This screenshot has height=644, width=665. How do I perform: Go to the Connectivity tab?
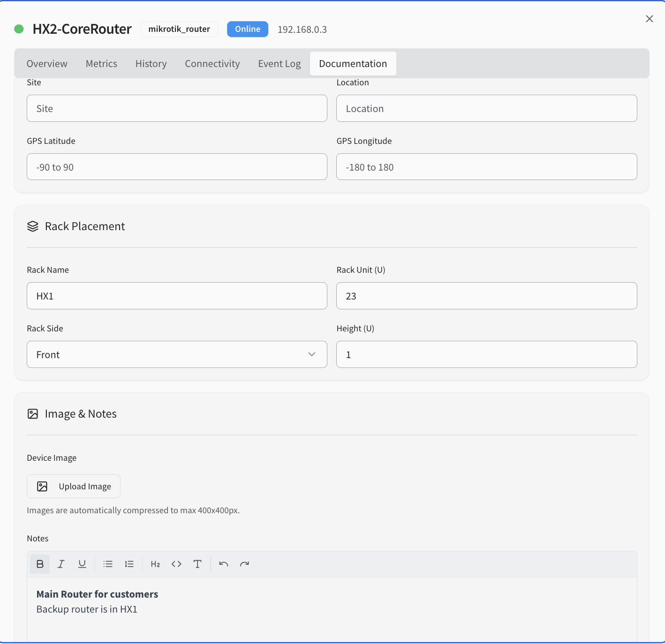(x=212, y=64)
